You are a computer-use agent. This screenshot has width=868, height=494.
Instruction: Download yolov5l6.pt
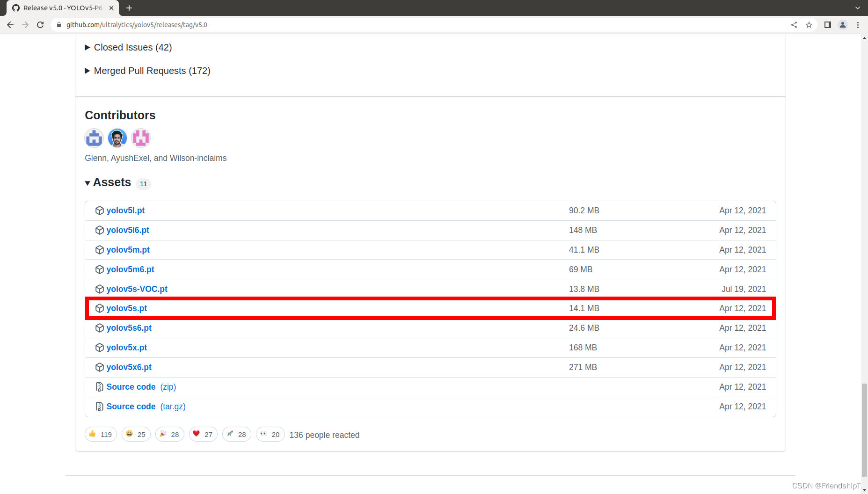click(x=128, y=230)
